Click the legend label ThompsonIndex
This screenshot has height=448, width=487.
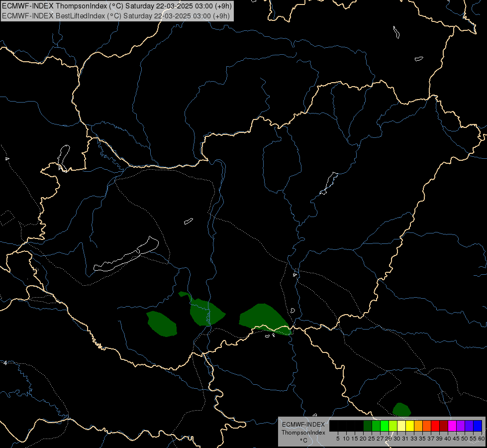(303, 433)
